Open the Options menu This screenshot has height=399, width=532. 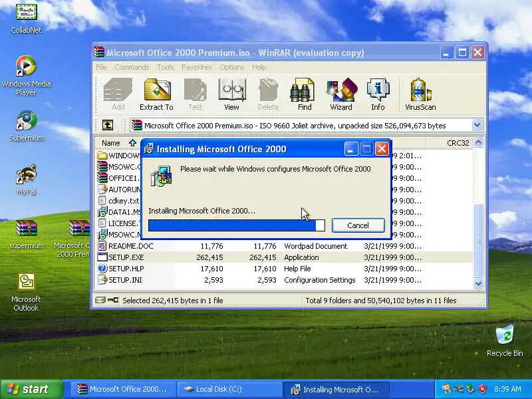(231, 67)
